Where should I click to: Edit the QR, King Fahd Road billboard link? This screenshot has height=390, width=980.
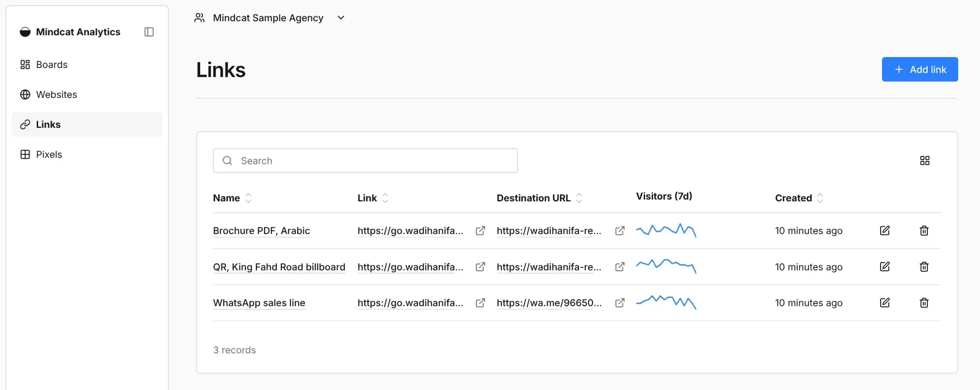pyautogui.click(x=885, y=267)
